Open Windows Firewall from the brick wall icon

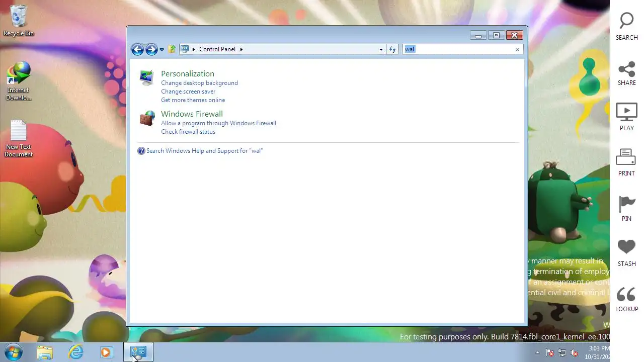point(147,119)
